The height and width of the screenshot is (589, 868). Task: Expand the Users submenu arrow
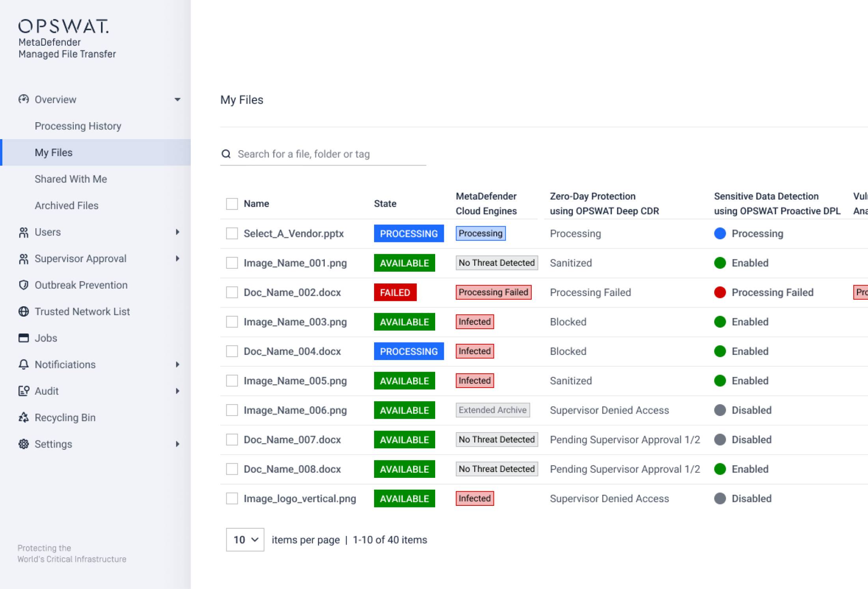177,232
